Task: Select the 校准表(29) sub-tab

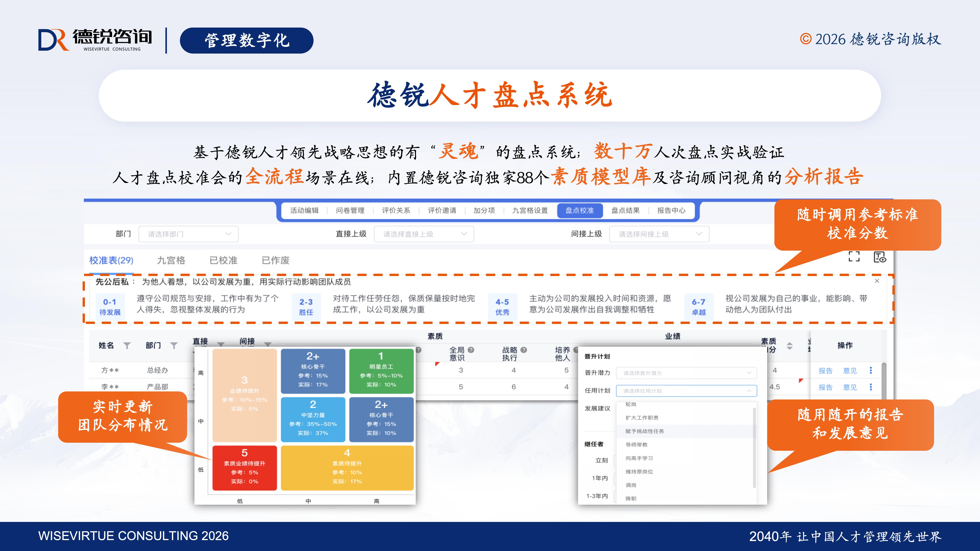Action: click(111, 260)
